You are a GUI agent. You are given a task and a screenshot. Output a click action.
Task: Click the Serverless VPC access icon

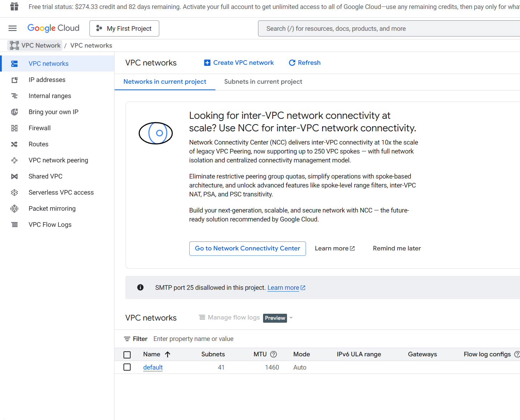14,192
